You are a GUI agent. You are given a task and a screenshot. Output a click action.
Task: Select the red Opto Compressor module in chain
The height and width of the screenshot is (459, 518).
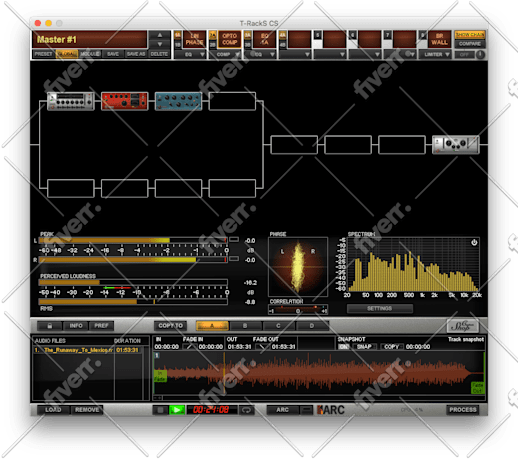pyautogui.click(x=124, y=101)
